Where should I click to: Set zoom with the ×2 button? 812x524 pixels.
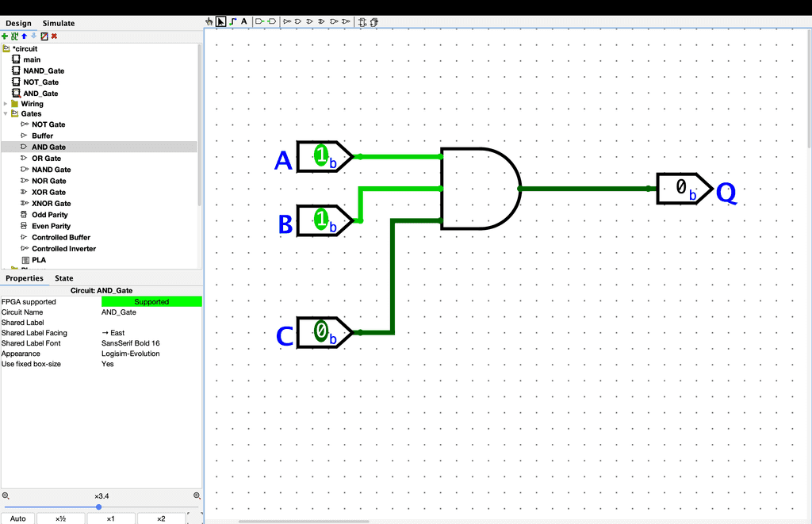(160, 518)
